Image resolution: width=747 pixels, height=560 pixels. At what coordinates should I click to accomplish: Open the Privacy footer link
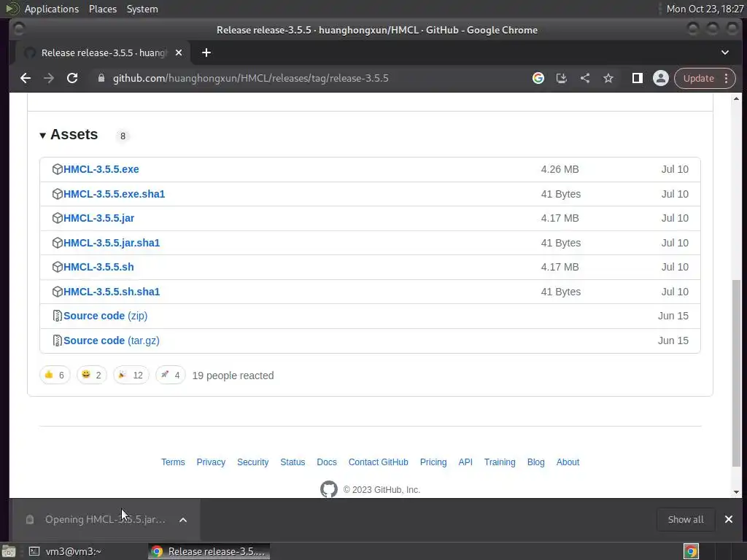point(211,462)
